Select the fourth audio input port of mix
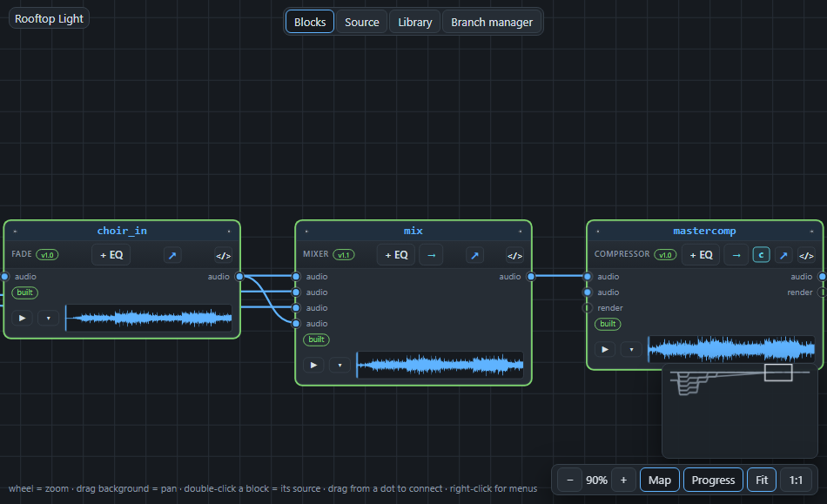The image size is (827, 504). point(296,324)
